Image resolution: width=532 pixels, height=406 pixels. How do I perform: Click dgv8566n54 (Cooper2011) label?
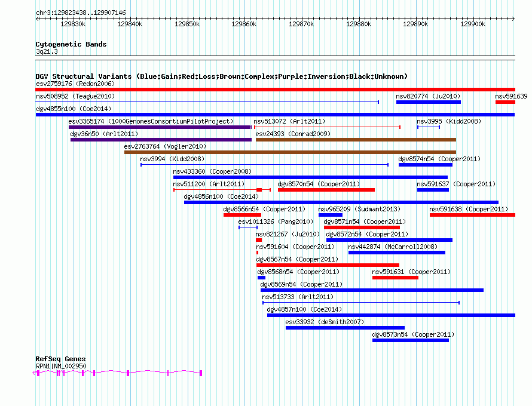click(x=264, y=209)
